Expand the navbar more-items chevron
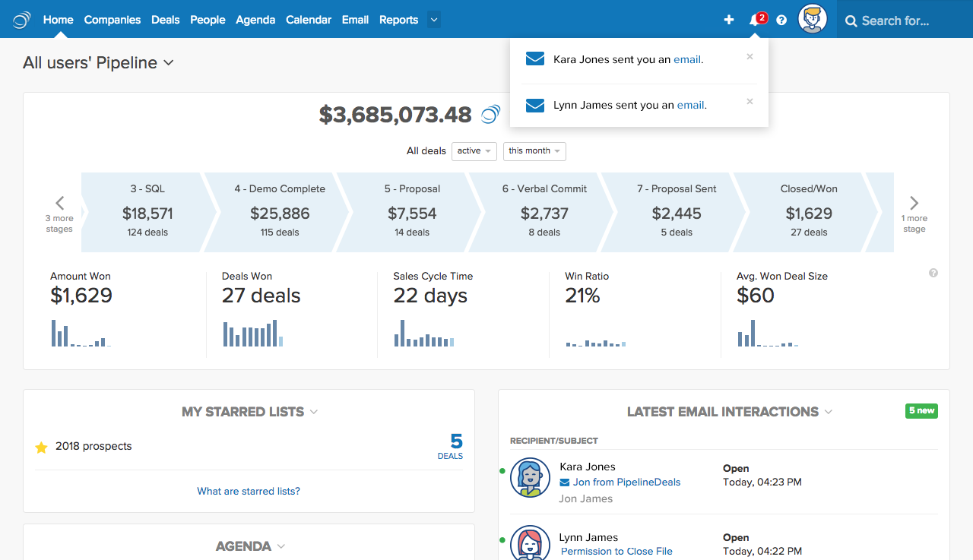 [434, 20]
